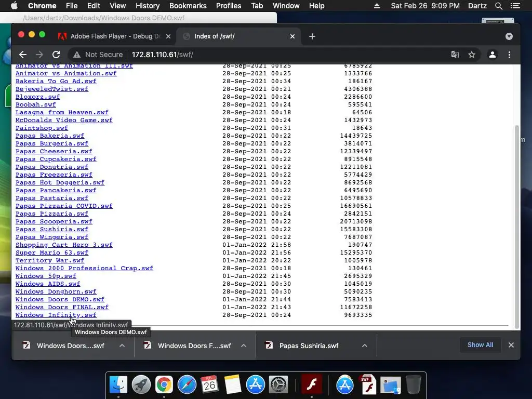
Task: Click the forward navigation arrow
Action: click(x=39, y=55)
